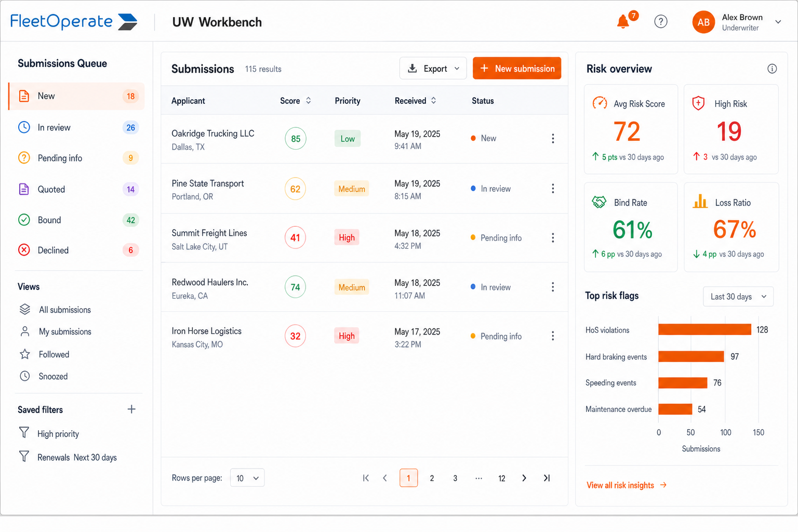Image resolution: width=798 pixels, height=532 pixels.
Task: Click the Snoozed clock icon
Action: pyautogui.click(x=24, y=376)
